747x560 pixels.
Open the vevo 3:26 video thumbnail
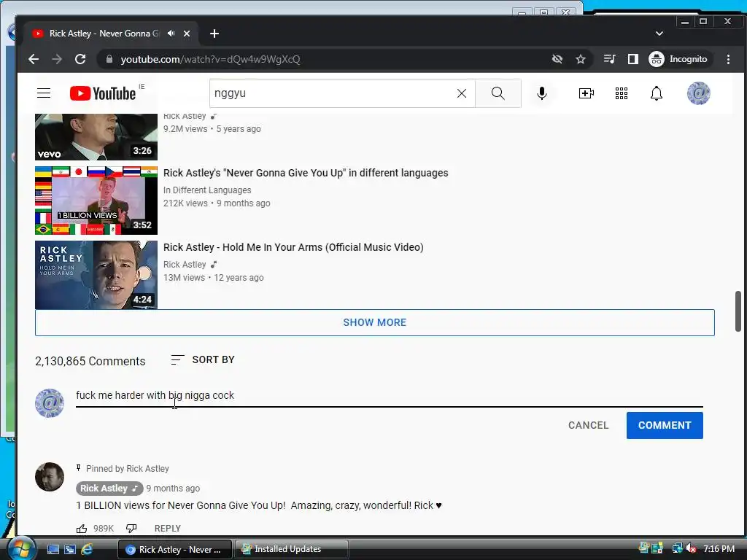[x=96, y=136]
